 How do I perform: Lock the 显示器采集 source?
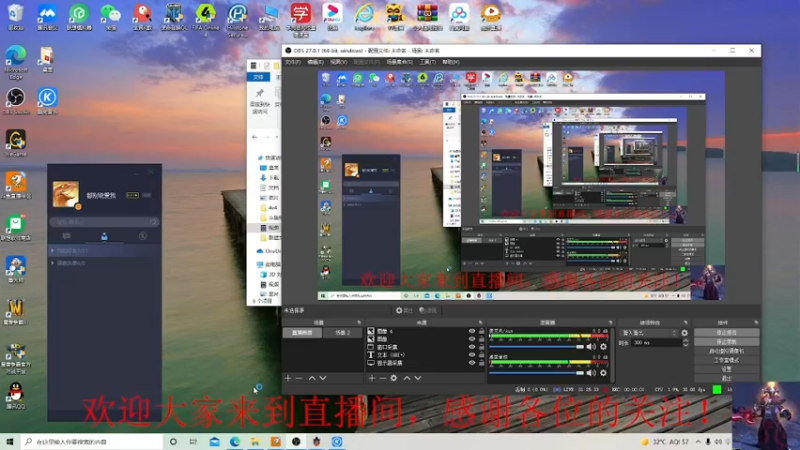tap(481, 363)
